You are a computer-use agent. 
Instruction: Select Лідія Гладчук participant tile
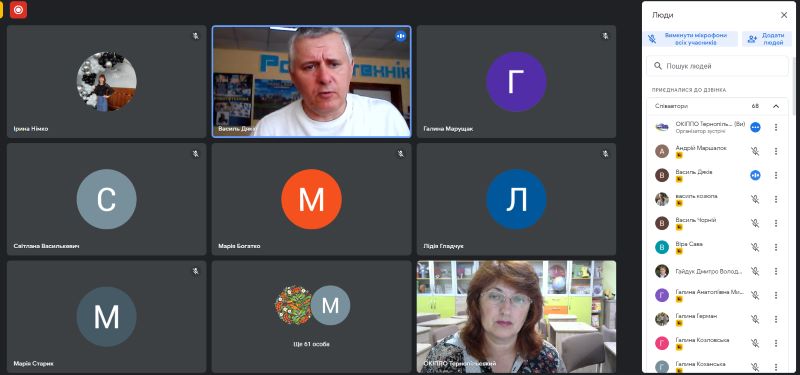(516, 199)
